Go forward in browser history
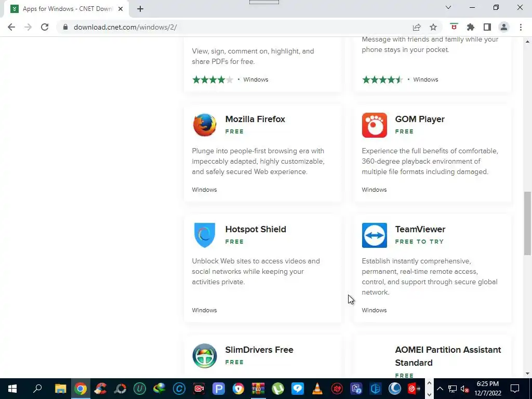 point(28,27)
